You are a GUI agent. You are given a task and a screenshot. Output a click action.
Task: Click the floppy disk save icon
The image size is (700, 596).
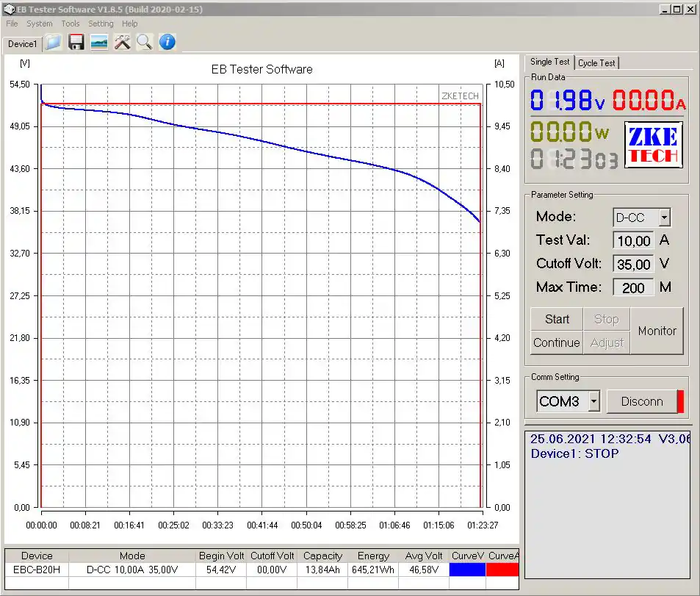(76, 43)
